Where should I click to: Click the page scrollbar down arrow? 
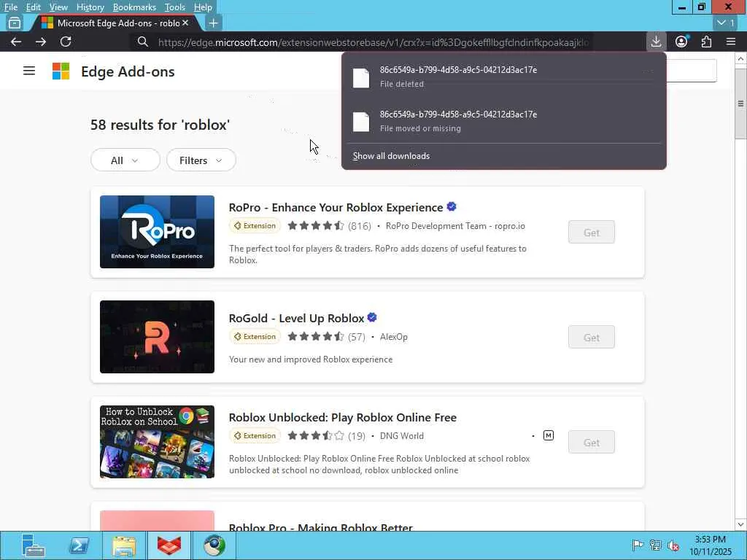click(x=740, y=524)
